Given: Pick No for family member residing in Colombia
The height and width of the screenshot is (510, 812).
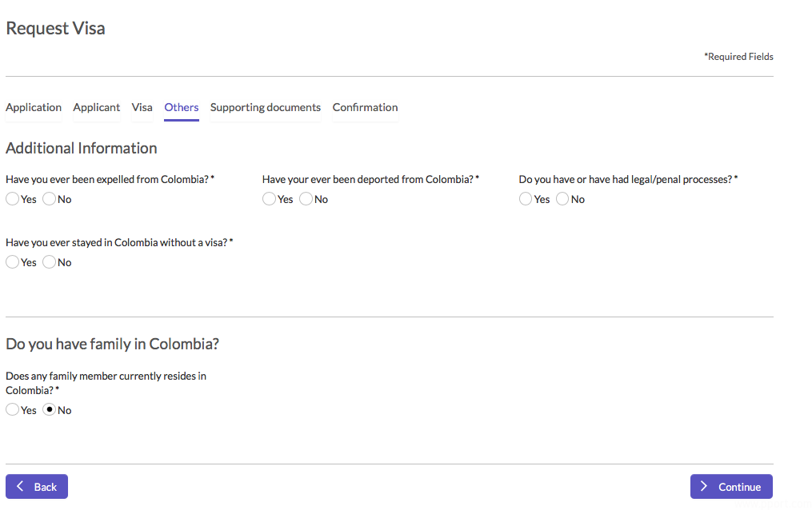Looking at the screenshot, I should 50,410.
